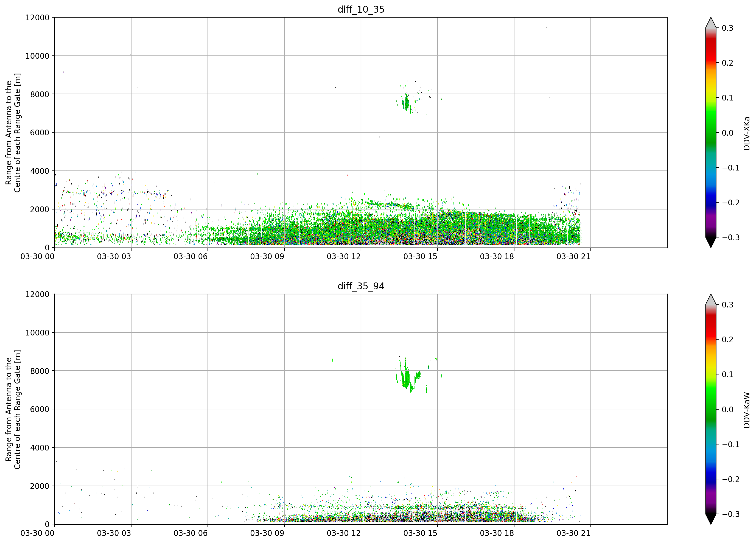Image resolution: width=756 pixels, height=543 pixels.
Task: Click the y-axis range label of diff_10_35 plot
Action: point(13,133)
